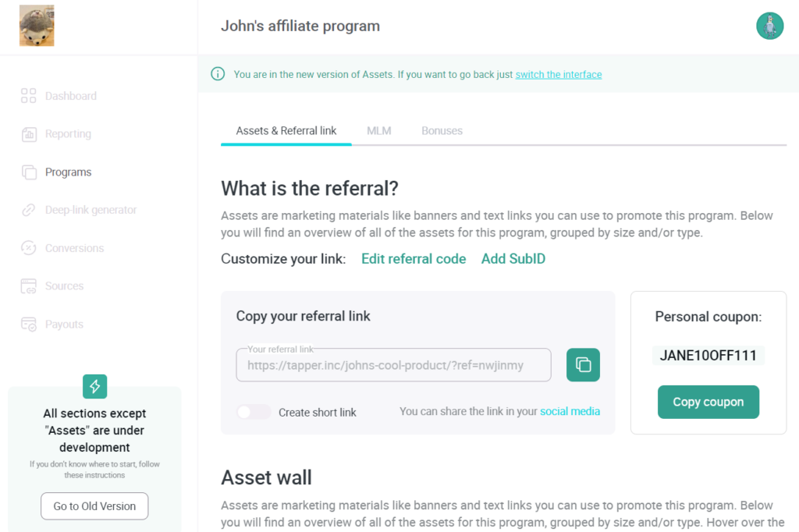This screenshot has height=532, width=799.
Task: Click the hedgehog logo image
Action: point(36,25)
